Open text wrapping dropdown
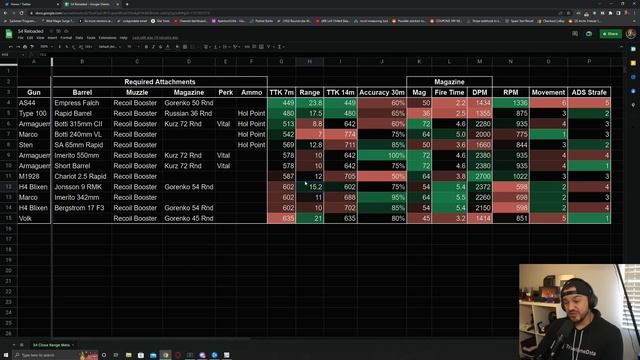 point(226,47)
